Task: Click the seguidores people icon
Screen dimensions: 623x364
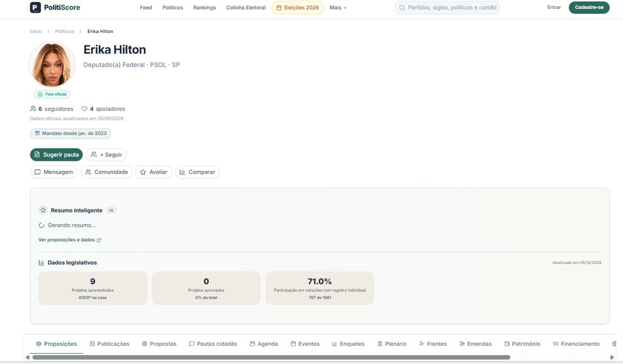Action: point(33,108)
